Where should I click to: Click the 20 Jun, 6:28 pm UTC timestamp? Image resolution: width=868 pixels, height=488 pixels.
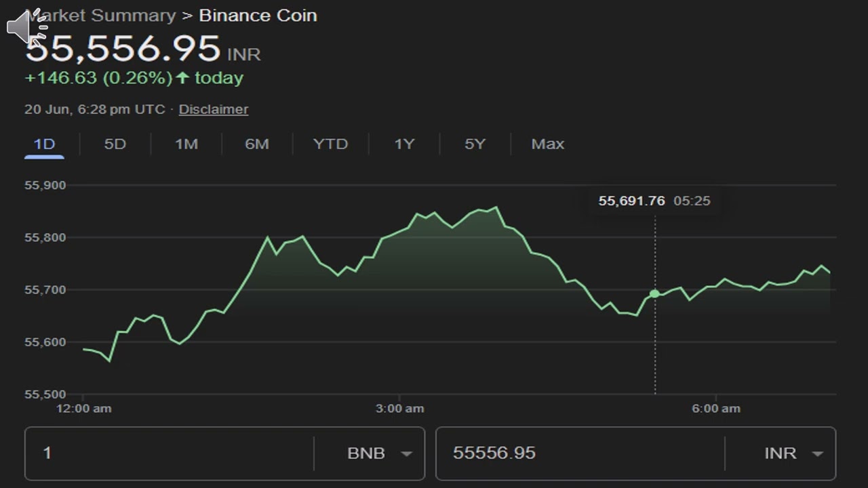click(x=95, y=109)
